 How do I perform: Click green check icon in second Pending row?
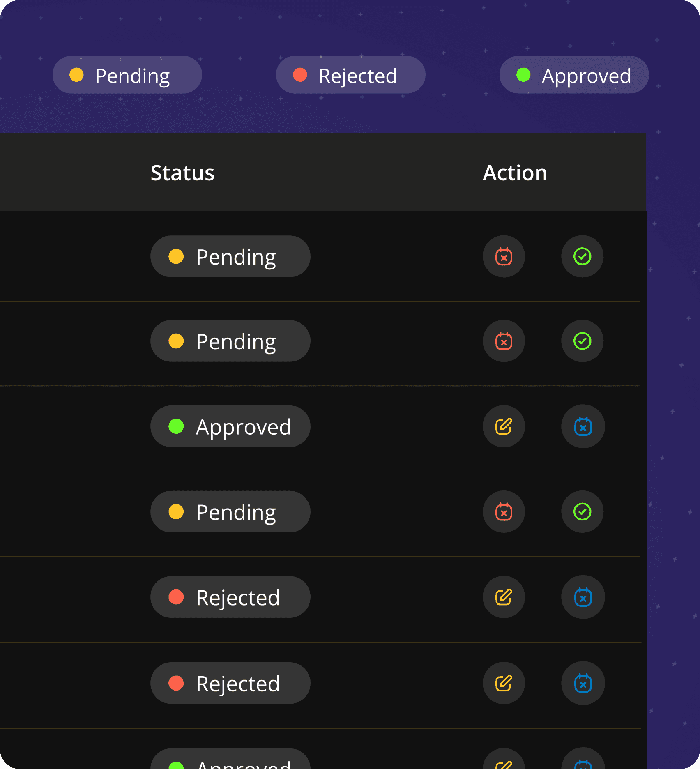[582, 341]
